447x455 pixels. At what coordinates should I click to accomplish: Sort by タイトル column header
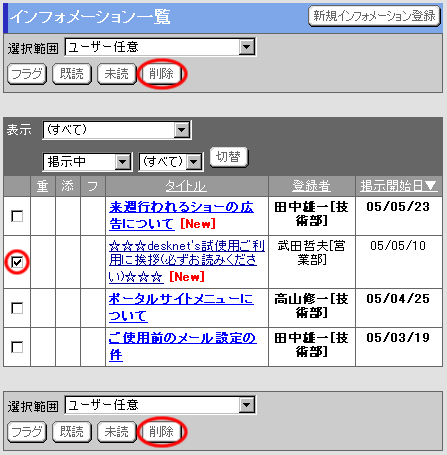186,186
